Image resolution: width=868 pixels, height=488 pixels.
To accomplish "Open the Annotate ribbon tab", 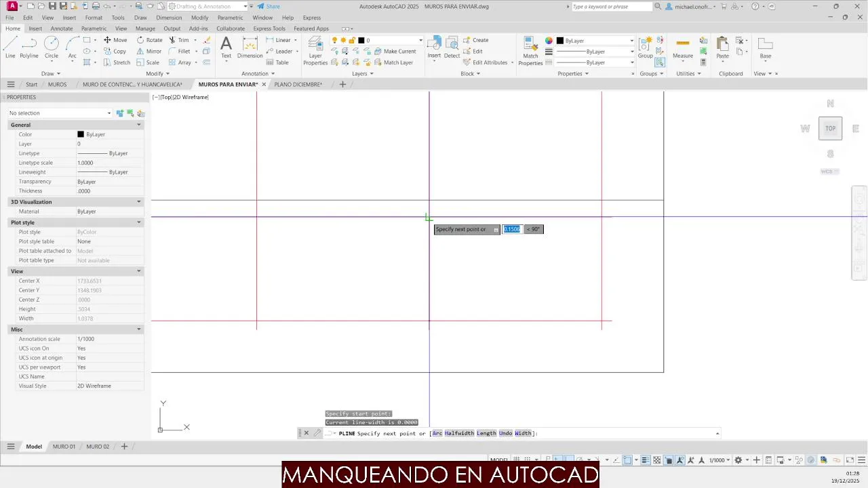I will pos(62,28).
